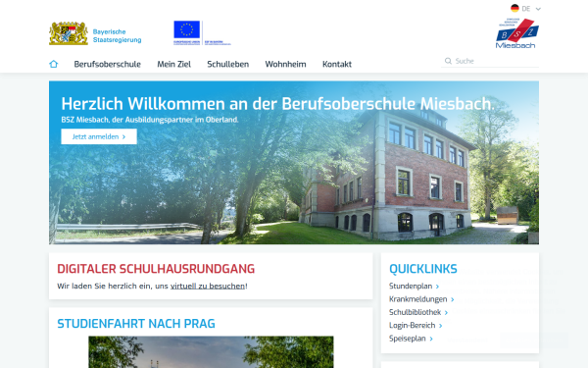Viewport: 588px width, 368px height.
Task: Open the Bayerische Staatsregierung coat of arms logo
Action: point(69,33)
